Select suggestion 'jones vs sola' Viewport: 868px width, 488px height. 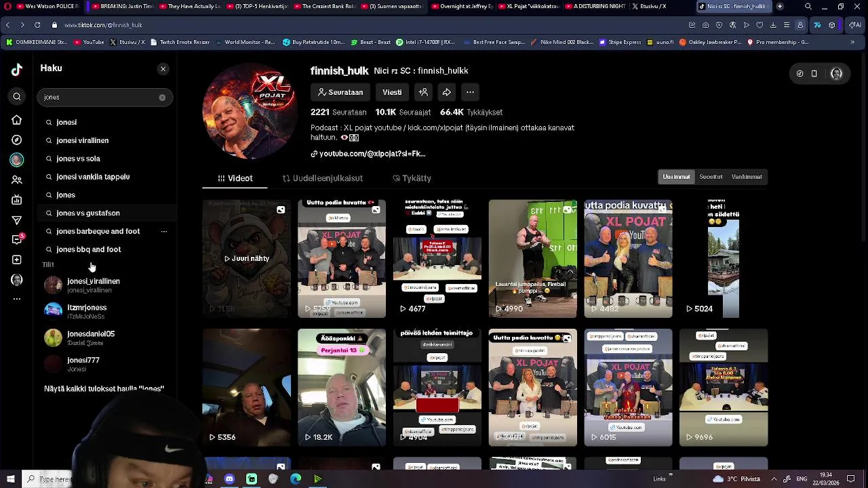pos(78,159)
